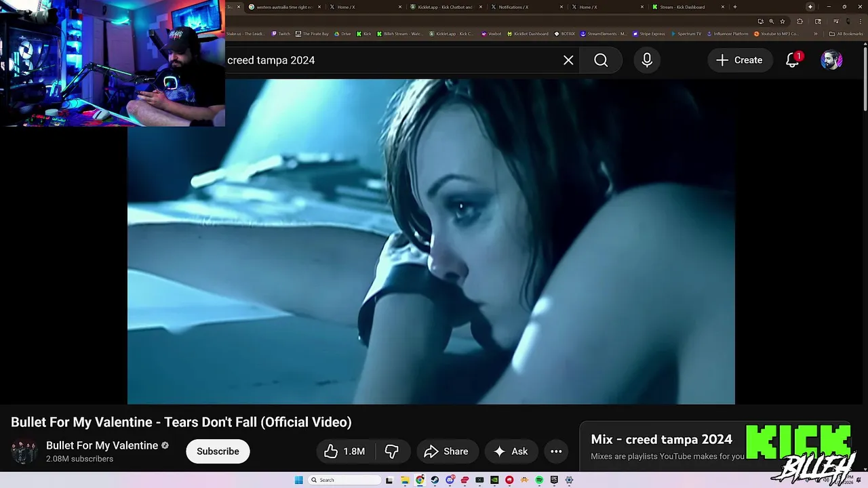
Task: Open File Explorer from the taskbar
Action: pos(405,480)
